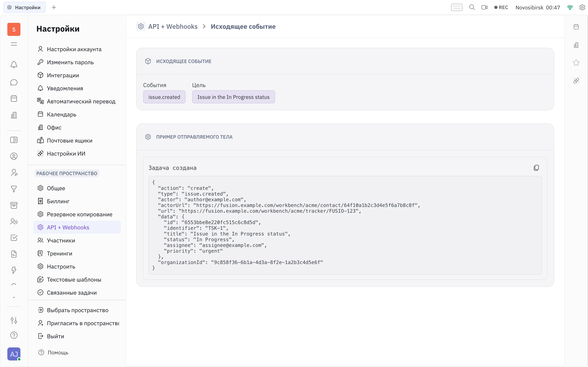Toggle the REC recording indicator

501,7
